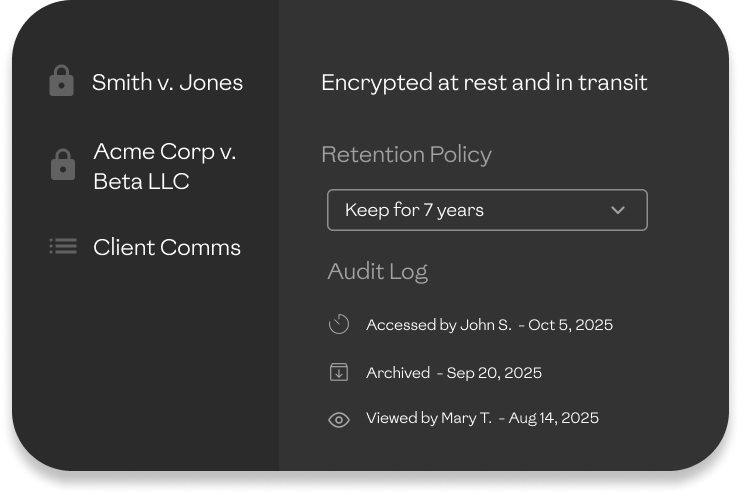Open the Client Comms section
This screenshot has height=495, width=741.
tap(167, 247)
